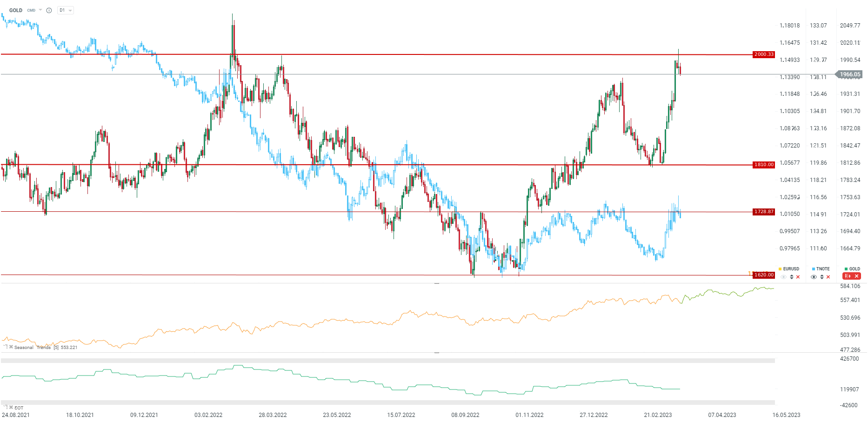This screenshot has width=868, height=423.
Task: Close the Seasonal Trends indicator
Action: point(11,347)
